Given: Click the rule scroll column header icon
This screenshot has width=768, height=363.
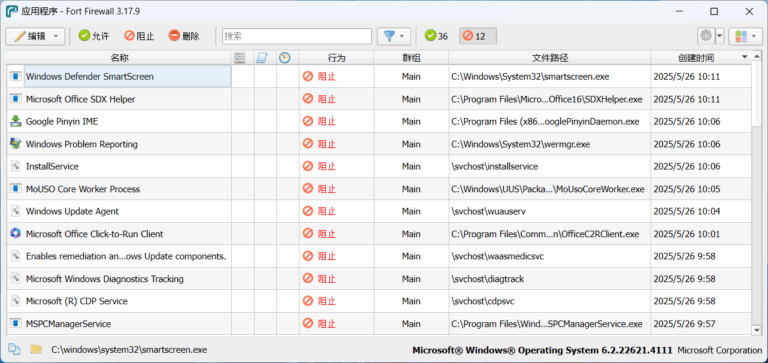Looking at the screenshot, I should (x=262, y=58).
